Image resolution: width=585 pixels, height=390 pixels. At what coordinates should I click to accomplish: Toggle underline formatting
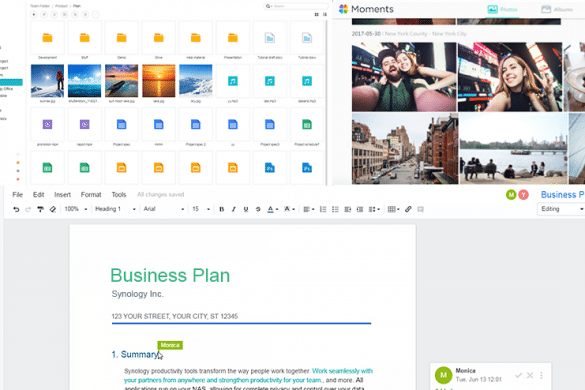(x=246, y=209)
